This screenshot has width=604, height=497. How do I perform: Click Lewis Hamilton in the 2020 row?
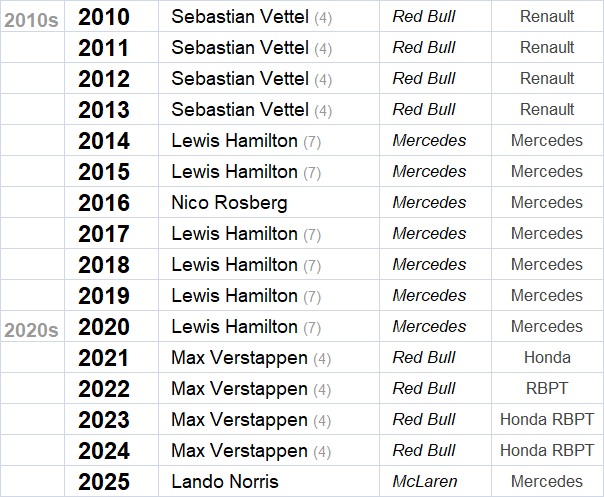coord(235,327)
